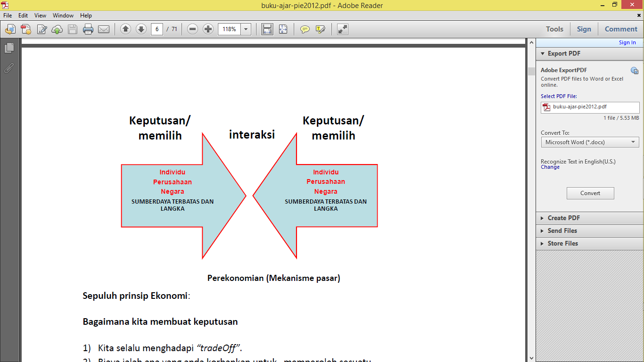Click the buku-ajar-pie2012.pdf file field
The width and height of the screenshot is (644, 362).
pyautogui.click(x=590, y=107)
